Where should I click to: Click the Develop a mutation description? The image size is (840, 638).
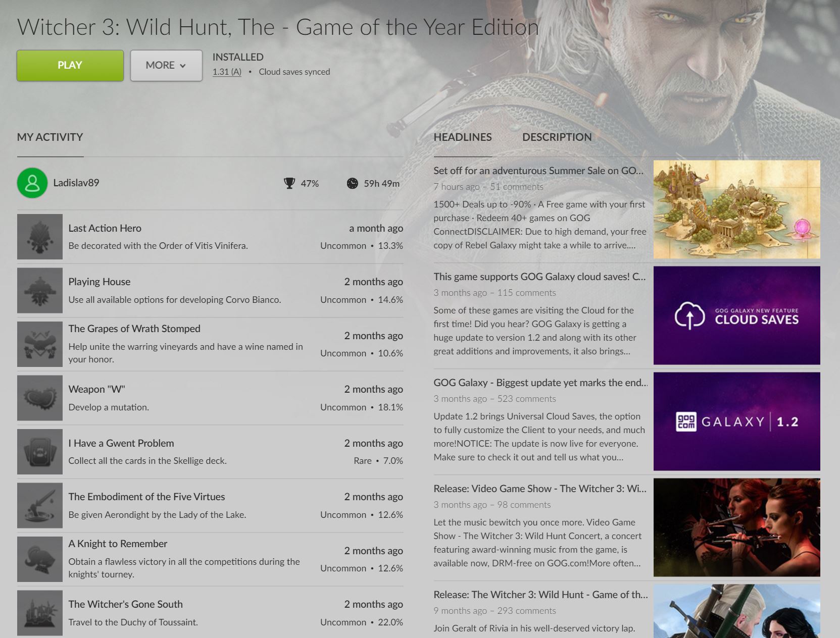pyautogui.click(x=109, y=407)
